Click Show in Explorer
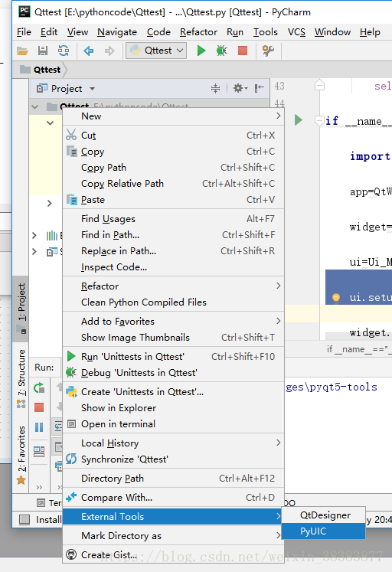The height and width of the screenshot is (572, 392). point(173,408)
